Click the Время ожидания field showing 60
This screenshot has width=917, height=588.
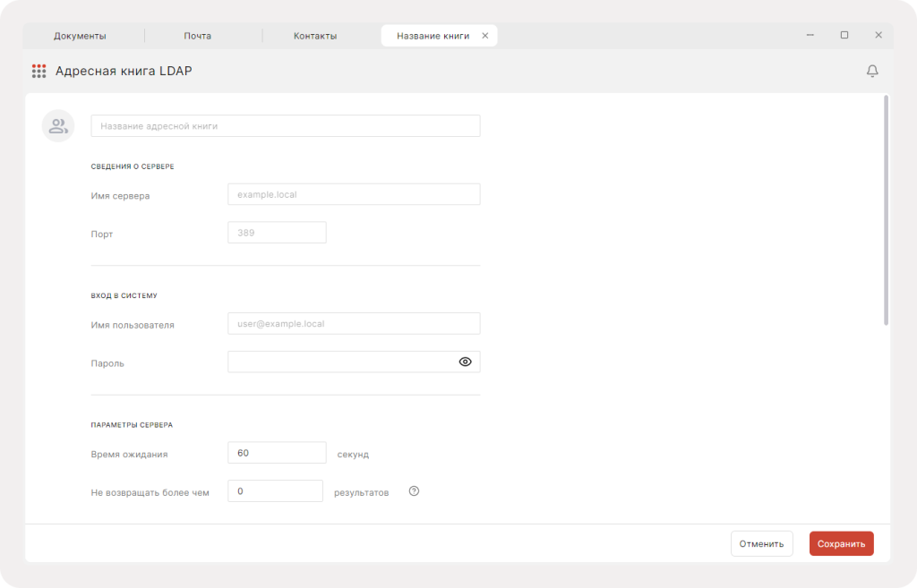point(277,453)
